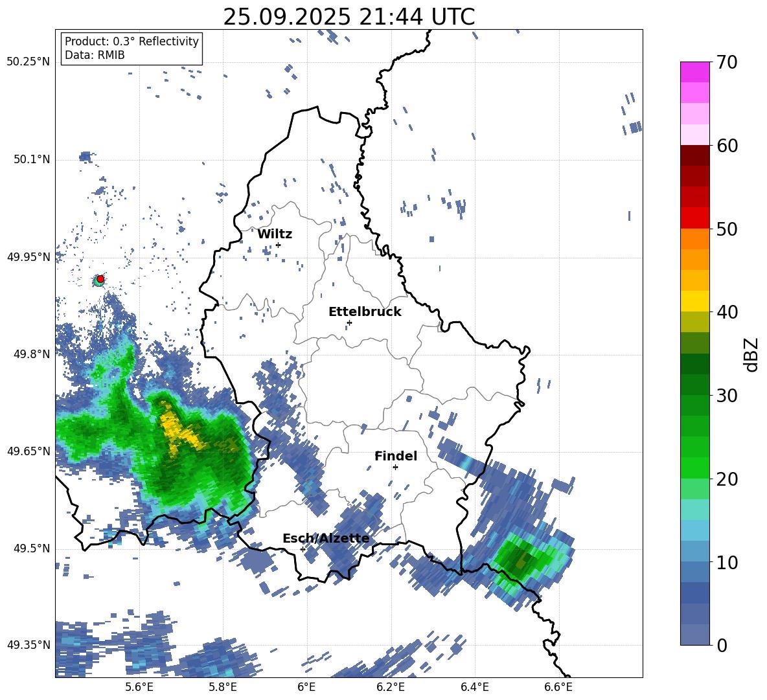Click the dark maroon colorbar segment below 60
The width and height of the screenshot is (767, 700).
(x=694, y=155)
